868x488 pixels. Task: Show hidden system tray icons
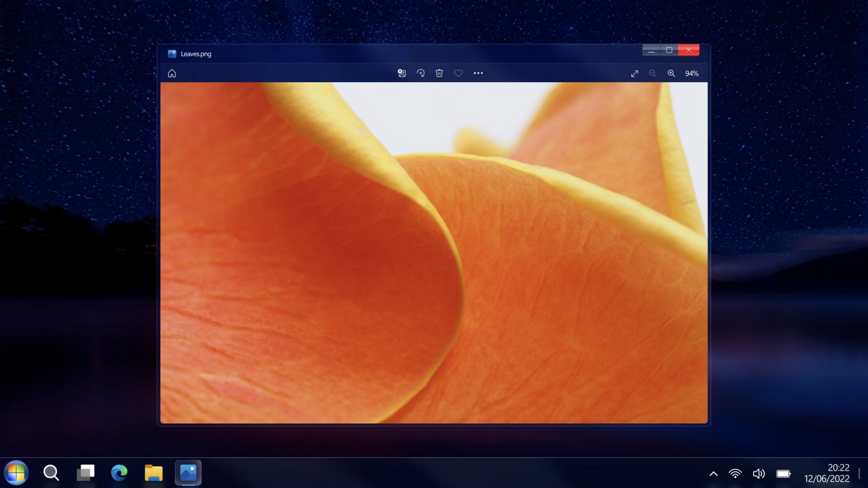(713, 473)
